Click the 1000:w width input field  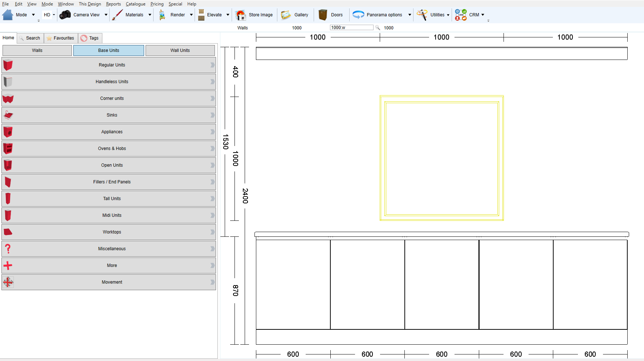pyautogui.click(x=351, y=28)
